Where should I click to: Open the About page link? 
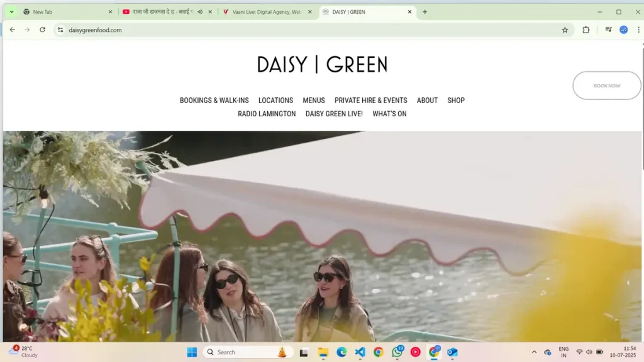427,100
